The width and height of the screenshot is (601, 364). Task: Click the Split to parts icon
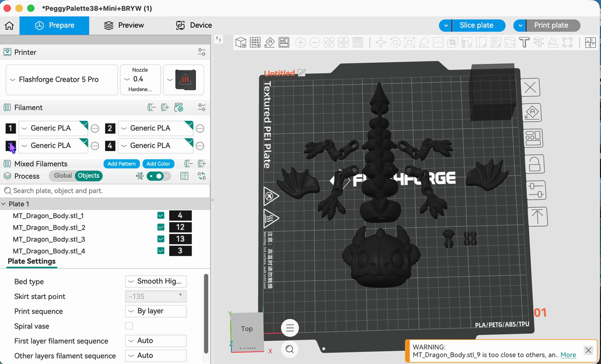[343, 42]
